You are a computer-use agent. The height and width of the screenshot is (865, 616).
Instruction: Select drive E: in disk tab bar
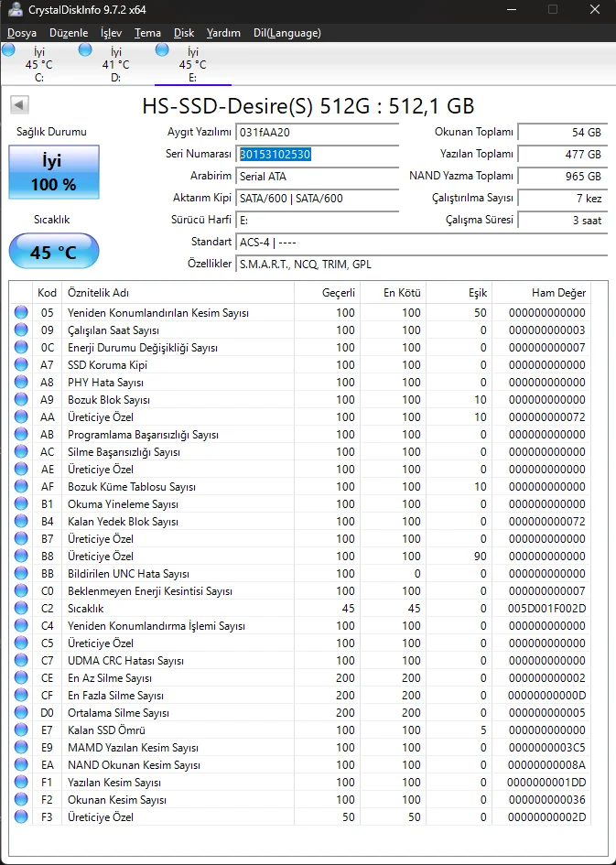coord(192,64)
